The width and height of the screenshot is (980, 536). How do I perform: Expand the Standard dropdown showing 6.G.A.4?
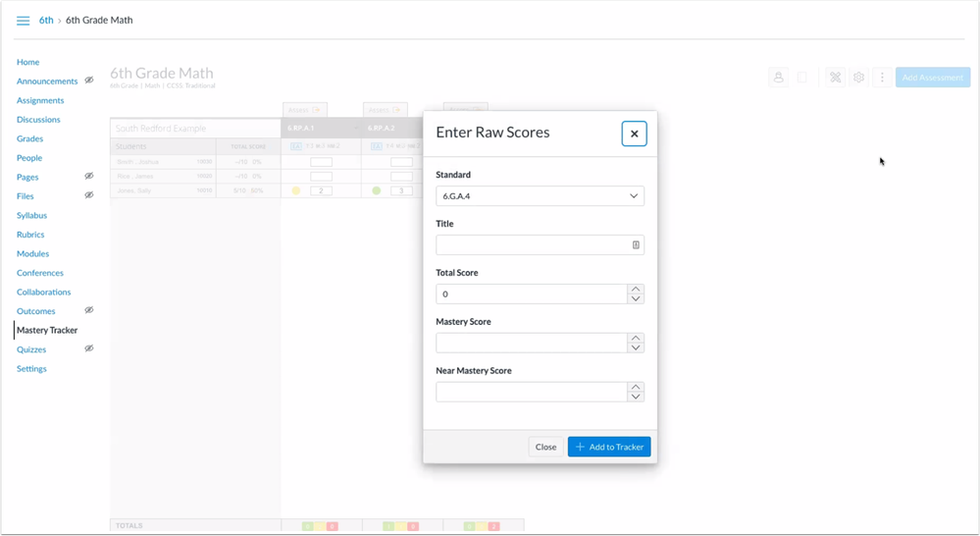click(x=540, y=196)
